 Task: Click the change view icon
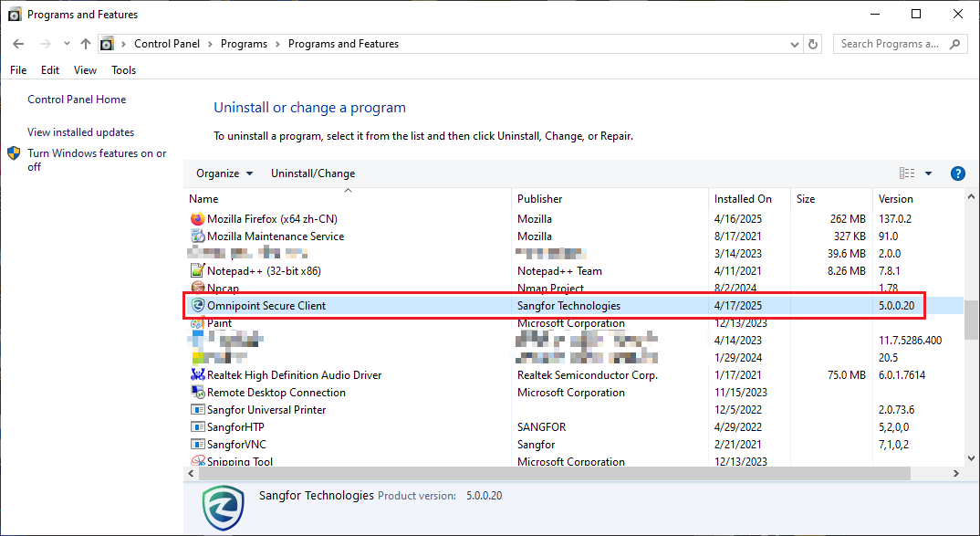pos(907,173)
